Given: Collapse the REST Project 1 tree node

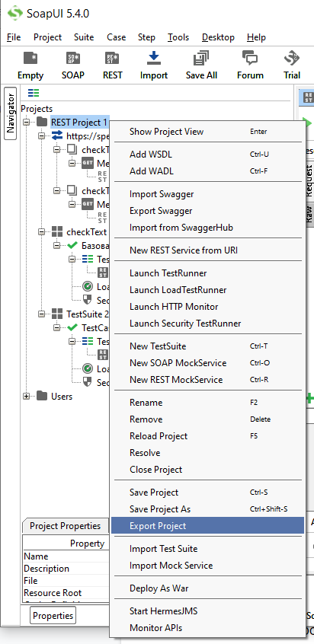Looking at the screenshot, I should (27, 123).
